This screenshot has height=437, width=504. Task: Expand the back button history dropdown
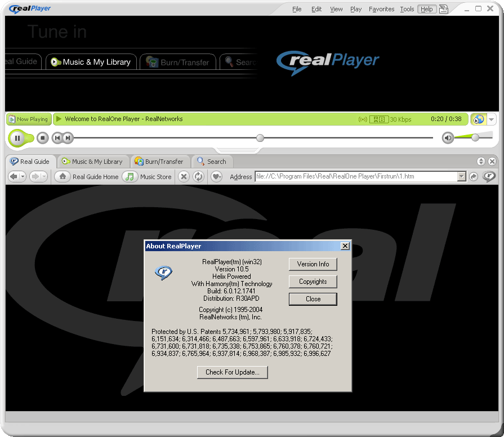click(23, 176)
